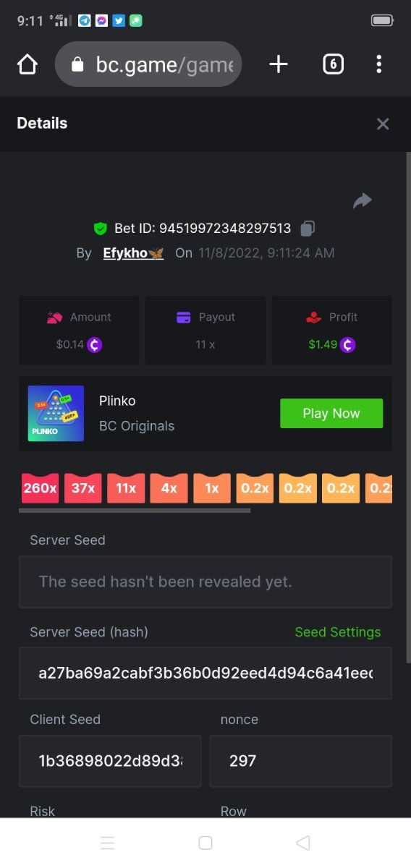Select the 11x multiplier chip
411x868 pixels.
[126, 488]
